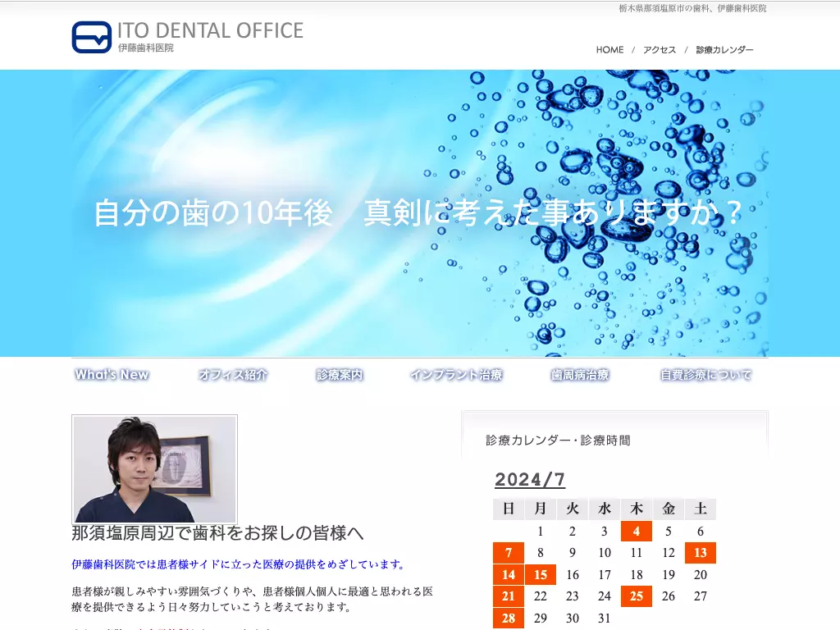840x630 pixels.
Task: Click highlighted calendar date 13
Action: tap(701, 553)
